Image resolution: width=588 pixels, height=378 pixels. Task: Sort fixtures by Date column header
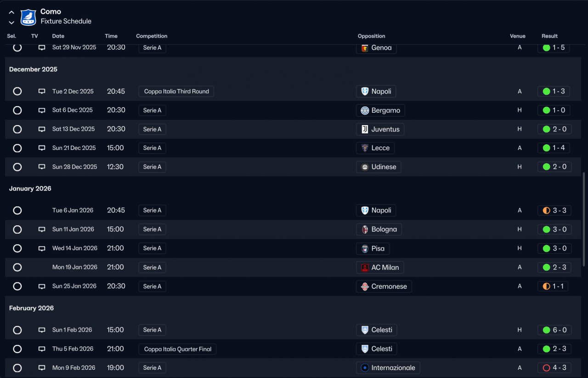58,36
